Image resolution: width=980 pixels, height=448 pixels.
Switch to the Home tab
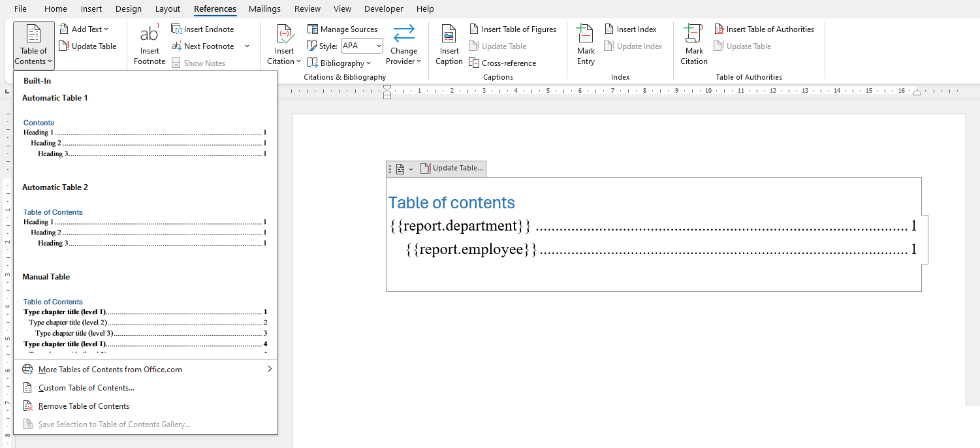pyautogui.click(x=55, y=9)
